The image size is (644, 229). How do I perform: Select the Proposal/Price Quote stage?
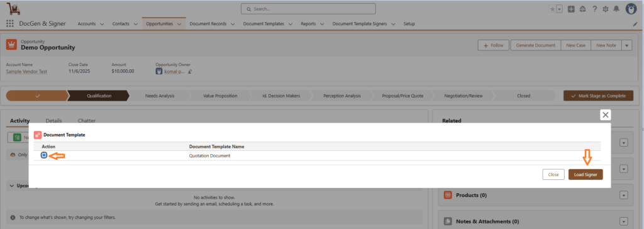pyautogui.click(x=402, y=96)
